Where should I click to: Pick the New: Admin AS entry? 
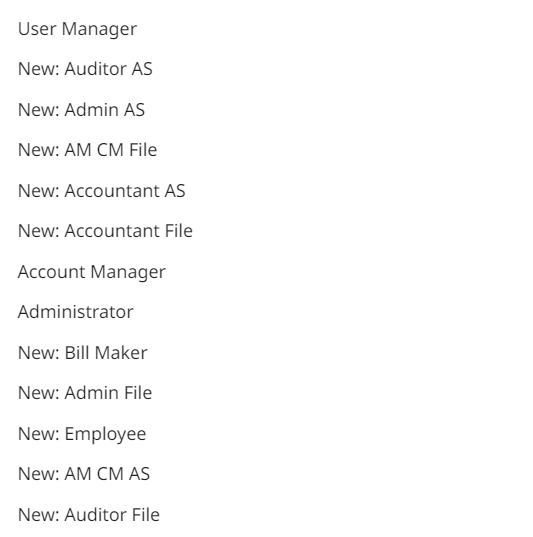click(x=82, y=110)
